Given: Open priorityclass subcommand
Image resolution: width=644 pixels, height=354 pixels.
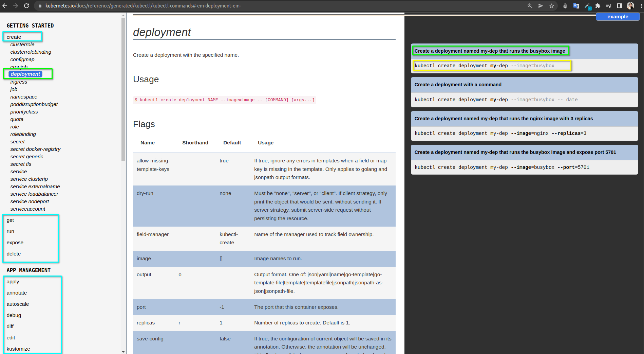Looking at the screenshot, I should pyautogui.click(x=24, y=112).
